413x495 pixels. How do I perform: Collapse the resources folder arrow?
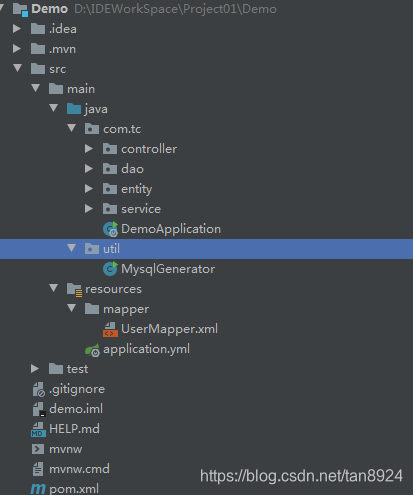(54, 288)
